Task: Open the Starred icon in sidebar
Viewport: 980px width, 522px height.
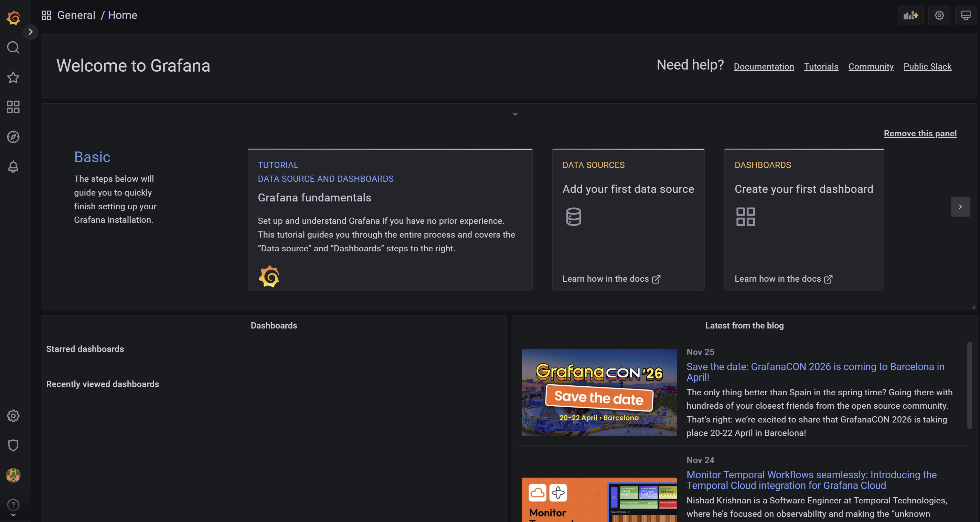Action: tap(13, 77)
